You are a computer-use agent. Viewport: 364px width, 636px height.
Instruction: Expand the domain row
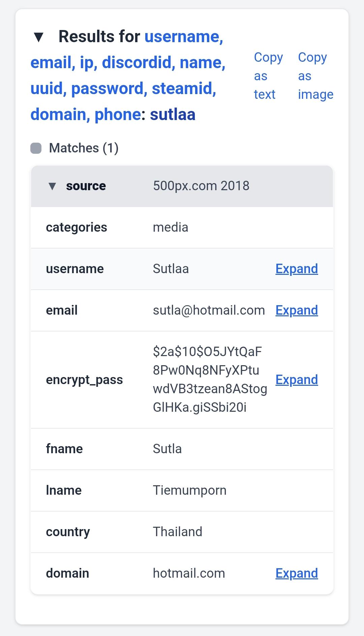click(x=297, y=573)
